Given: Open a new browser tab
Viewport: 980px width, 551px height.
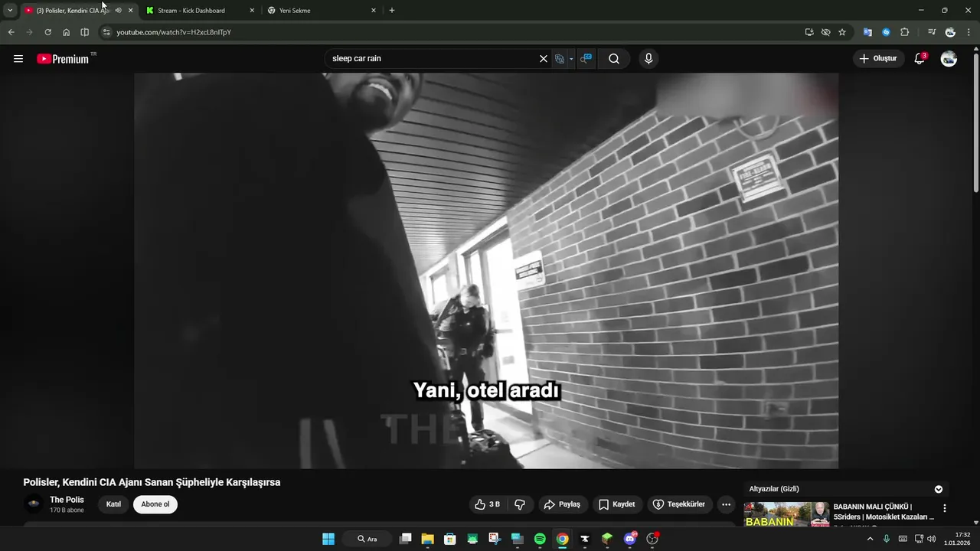Looking at the screenshot, I should [392, 11].
